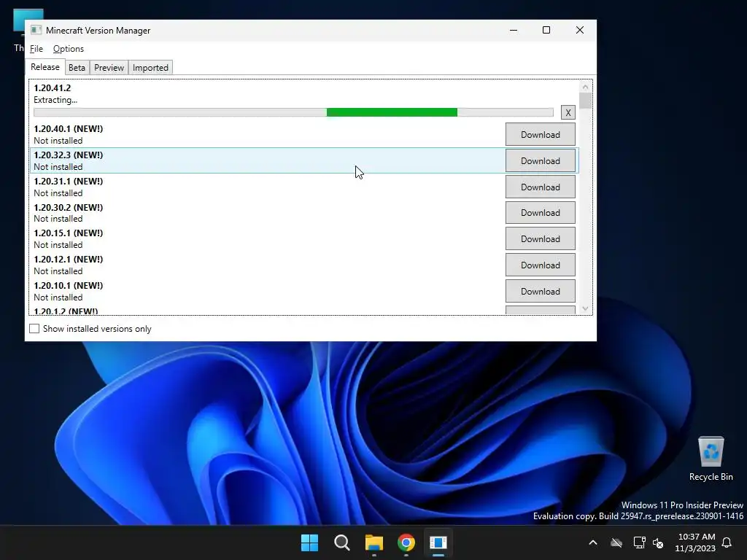The width and height of the screenshot is (747, 560).
Task: Click the version list scrollbar thumb
Action: coord(586,101)
